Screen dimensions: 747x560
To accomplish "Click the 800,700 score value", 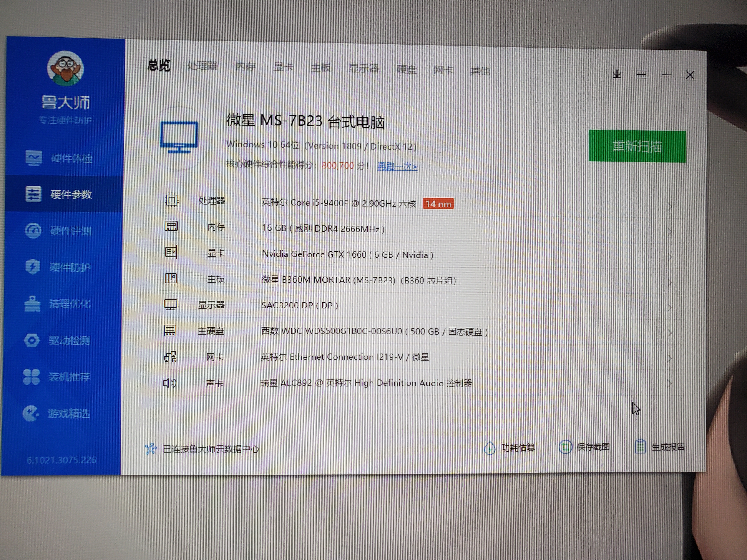I will tap(338, 165).
